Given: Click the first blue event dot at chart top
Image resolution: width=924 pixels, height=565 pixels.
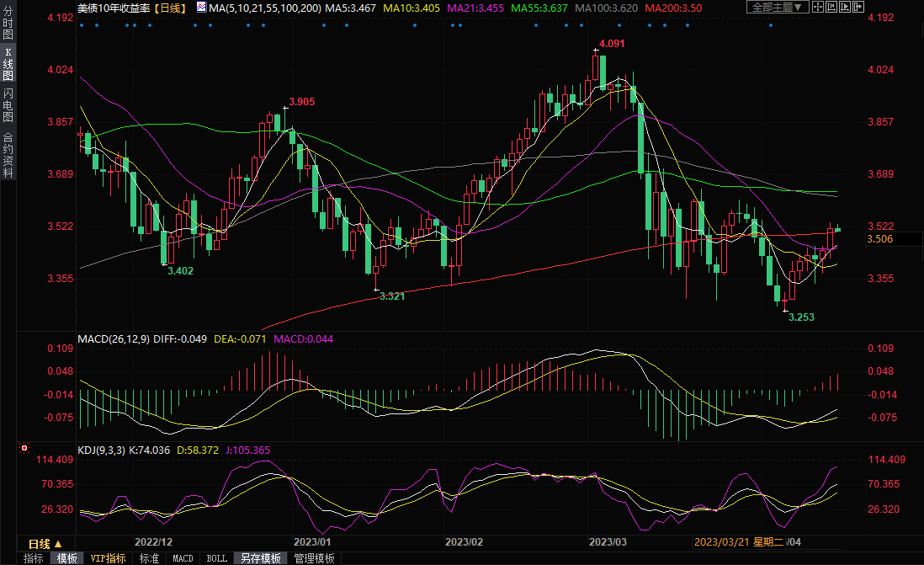Looking at the screenshot, I should pyautogui.click(x=81, y=24).
